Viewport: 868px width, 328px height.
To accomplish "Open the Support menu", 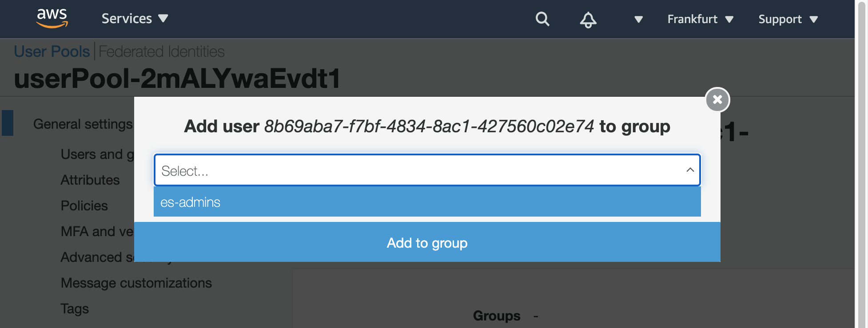I will click(788, 20).
